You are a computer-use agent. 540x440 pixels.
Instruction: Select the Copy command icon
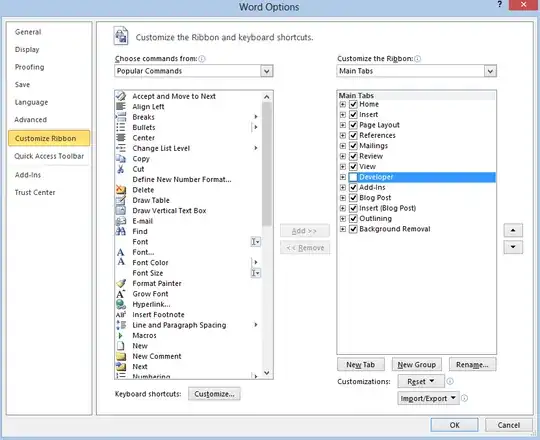[121, 158]
